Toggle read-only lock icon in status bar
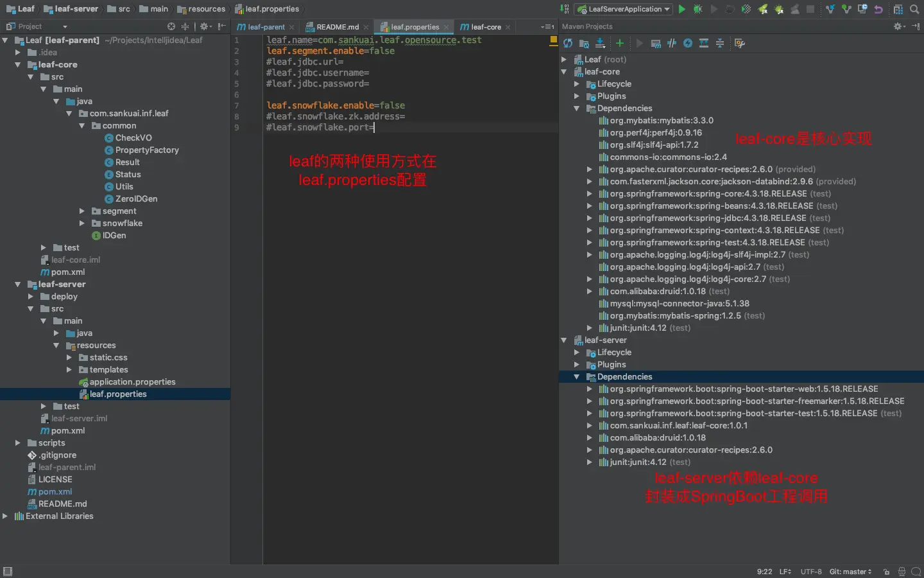This screenshot has width=924, height=578. click(x=886, y=572)
